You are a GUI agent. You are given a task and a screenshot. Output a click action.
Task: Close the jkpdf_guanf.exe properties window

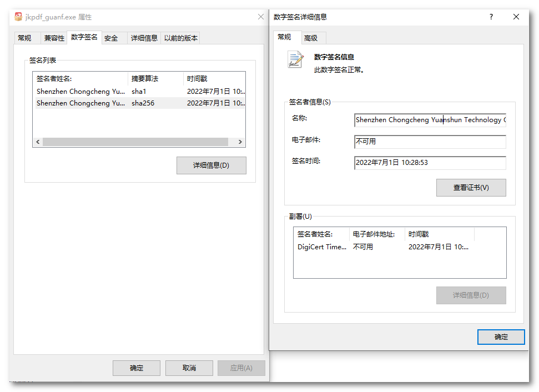click(x=261, y=17)
